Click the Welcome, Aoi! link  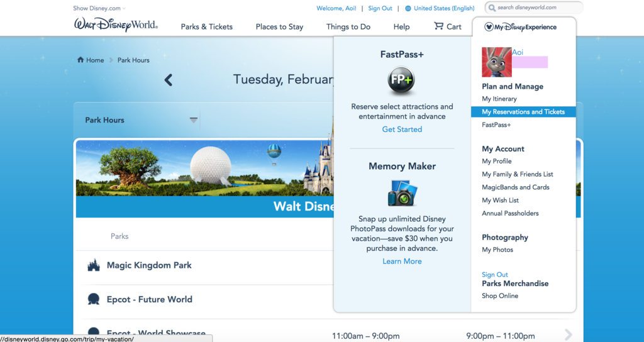(336, 8)
